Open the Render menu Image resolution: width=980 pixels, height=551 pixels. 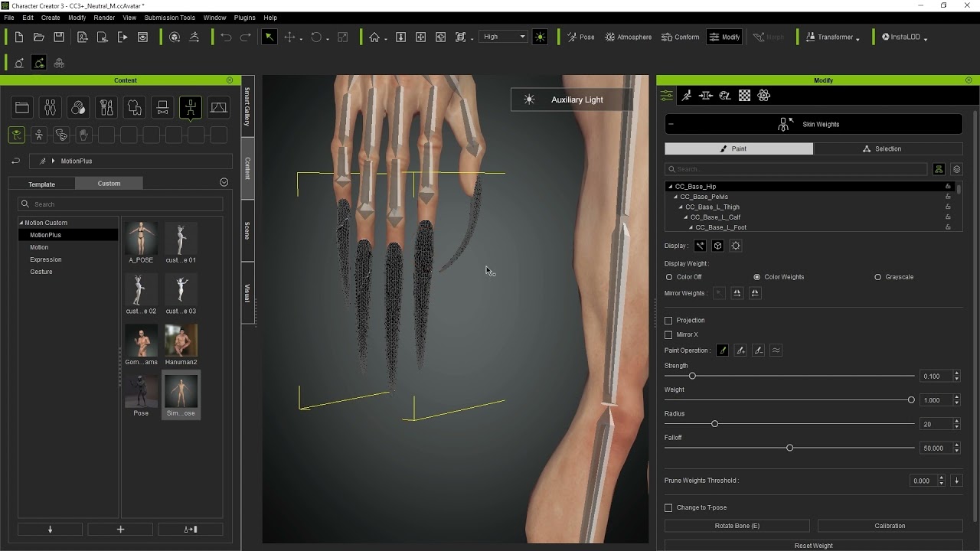click(x=104, y=18)
